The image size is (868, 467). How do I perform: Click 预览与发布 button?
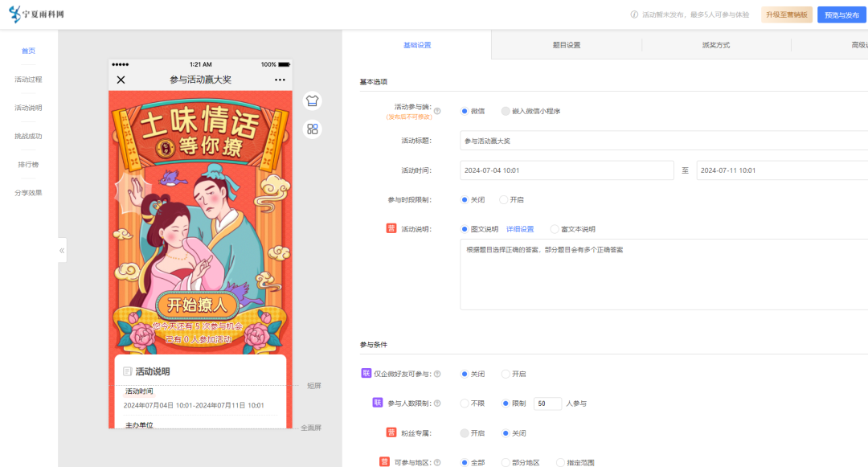[x=841, y=15]
